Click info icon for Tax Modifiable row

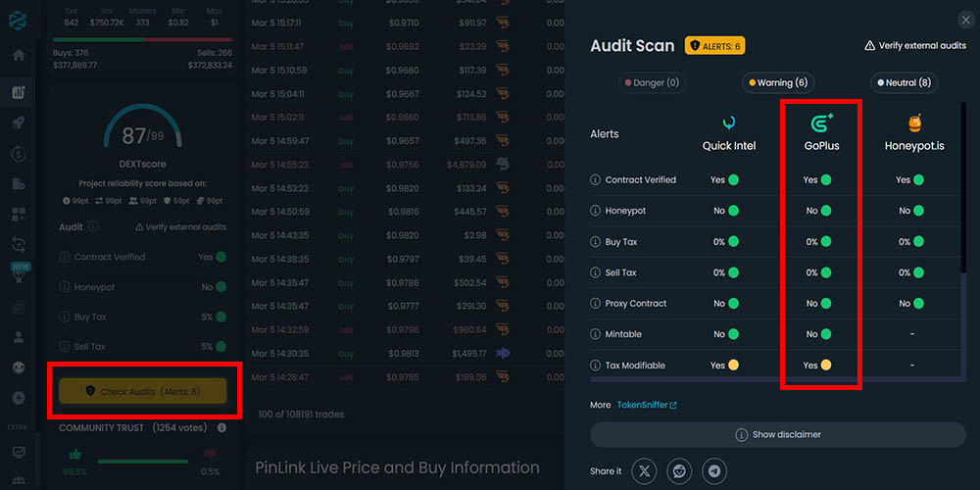click(x=595, y=365)
